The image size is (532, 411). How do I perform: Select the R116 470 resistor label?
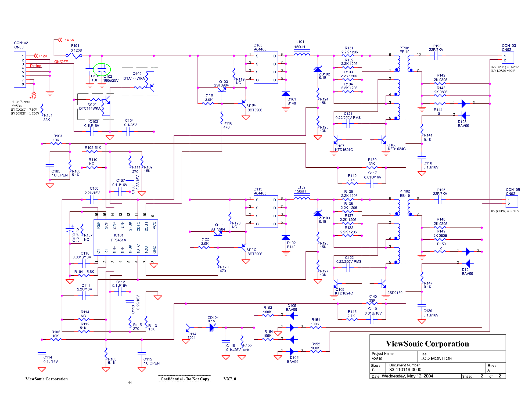228,125
